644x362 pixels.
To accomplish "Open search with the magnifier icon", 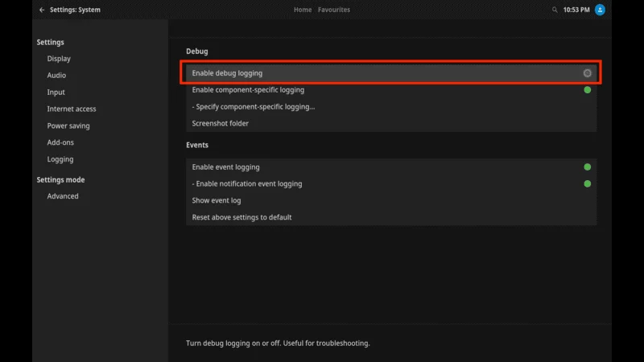I will click(555, 10).
